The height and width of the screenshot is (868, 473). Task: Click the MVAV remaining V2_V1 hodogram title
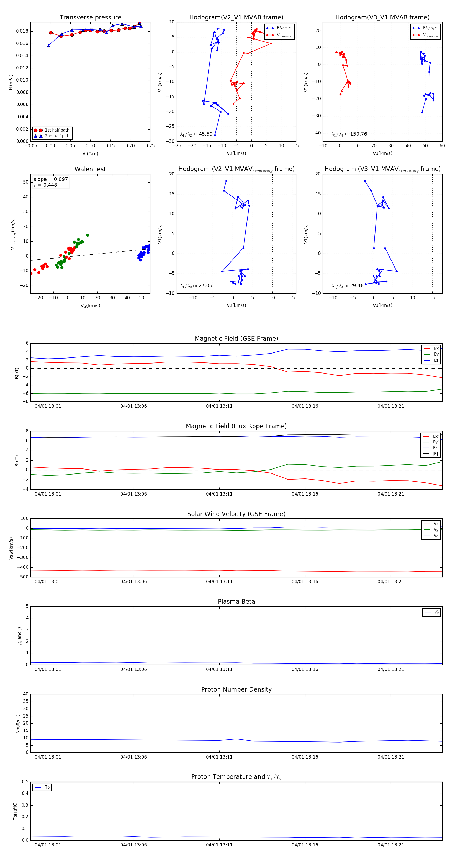(236, 169)
